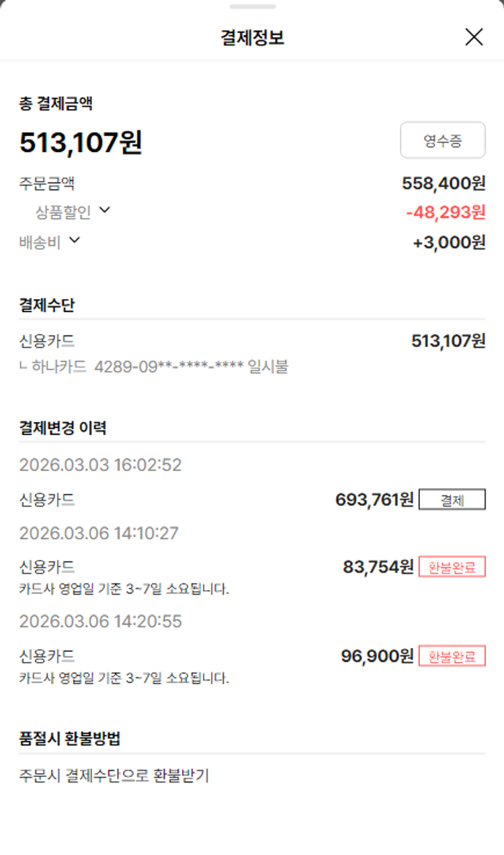Click the large 513,107원 total amount
504x855 pixels.
(x=81, y=142)
